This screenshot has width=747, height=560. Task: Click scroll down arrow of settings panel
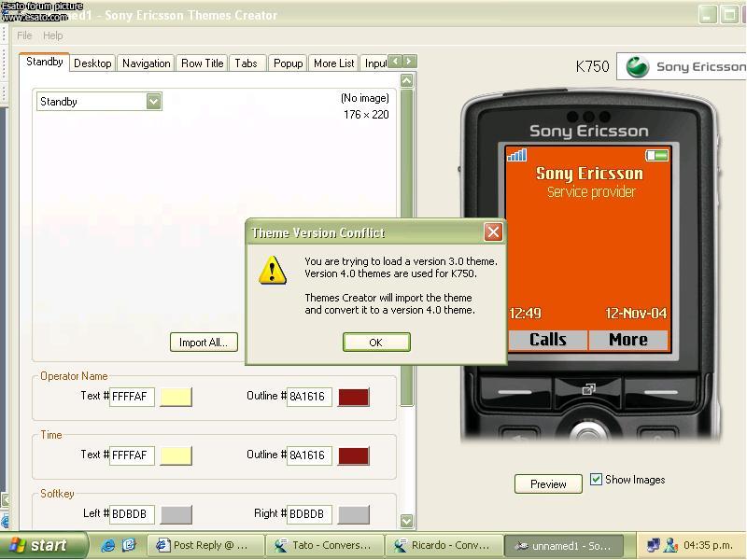click(x=406, y=521)
